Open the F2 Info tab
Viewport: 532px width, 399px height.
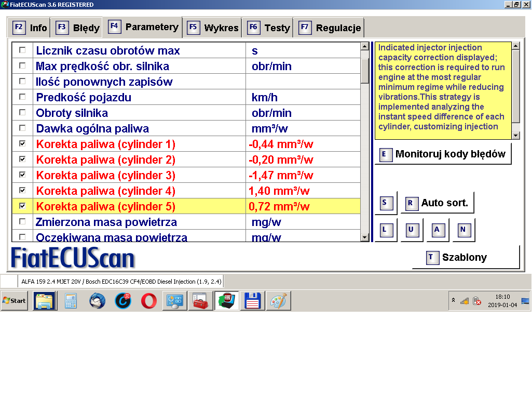click(x=29, y=28)
